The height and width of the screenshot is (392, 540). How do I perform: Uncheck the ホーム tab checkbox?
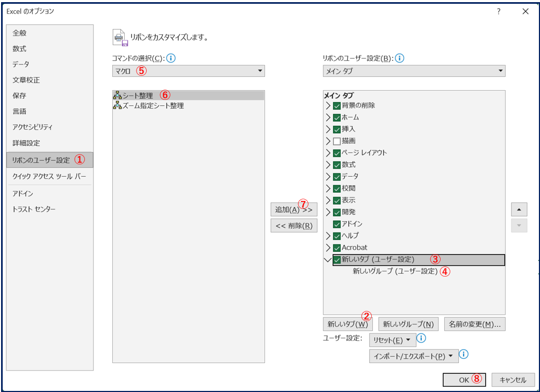pyautogui.click(x=337, y=118)
